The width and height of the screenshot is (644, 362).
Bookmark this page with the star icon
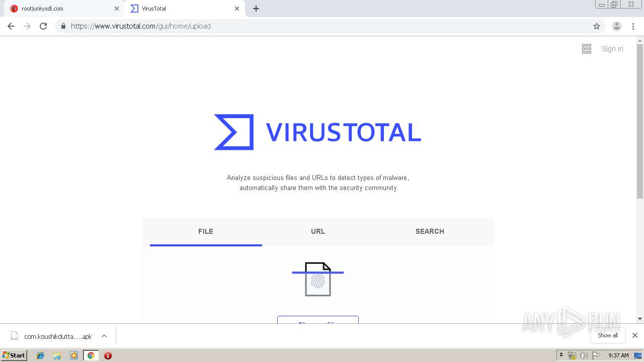click(597, 26)
